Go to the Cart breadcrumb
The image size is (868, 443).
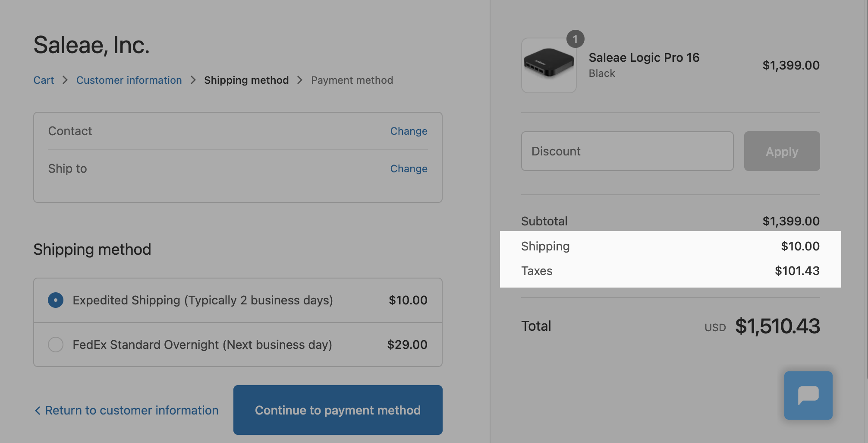click(x=44, y=80)
